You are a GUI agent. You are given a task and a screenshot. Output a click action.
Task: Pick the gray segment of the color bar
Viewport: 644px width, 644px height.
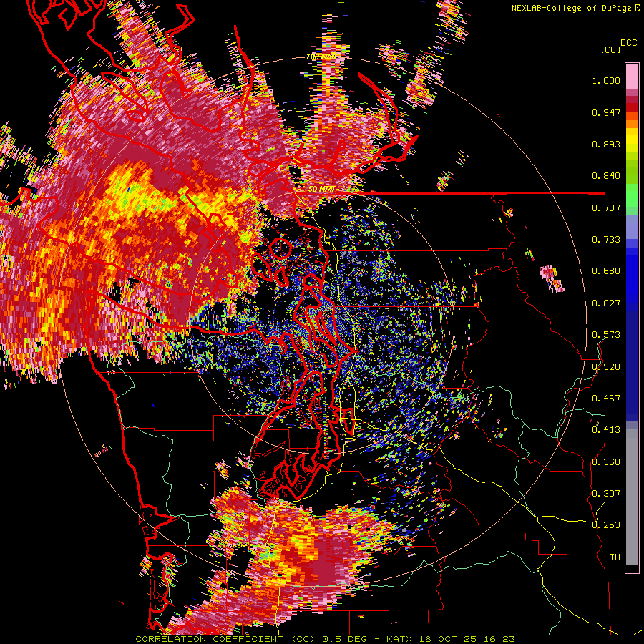point(632,497)
